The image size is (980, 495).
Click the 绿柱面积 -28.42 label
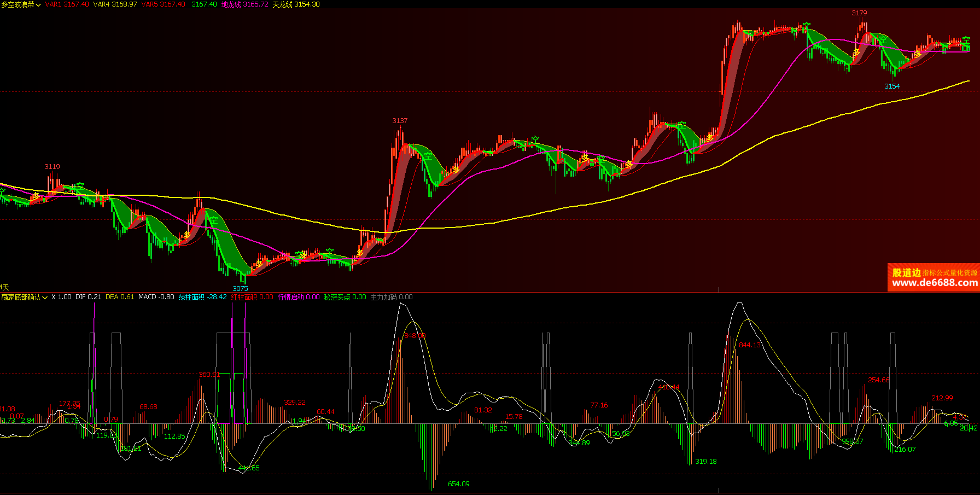[202, 297]
